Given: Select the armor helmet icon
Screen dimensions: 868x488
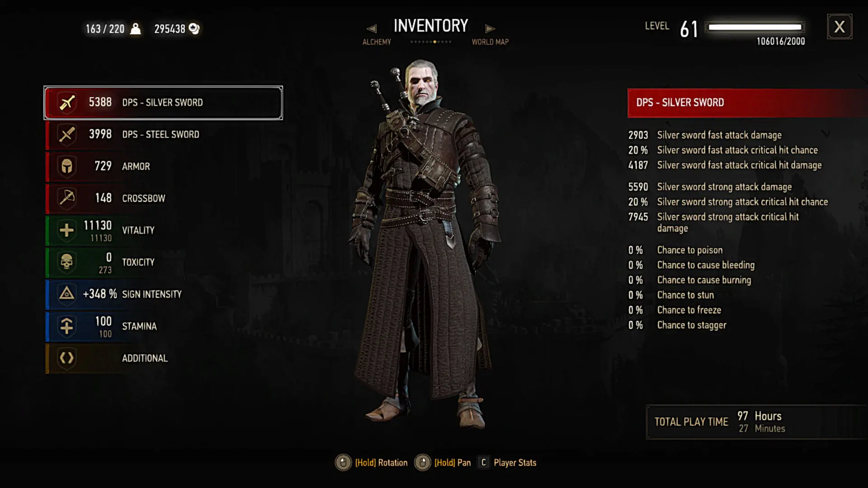Looking at the screenshot, I should (67, 166).
